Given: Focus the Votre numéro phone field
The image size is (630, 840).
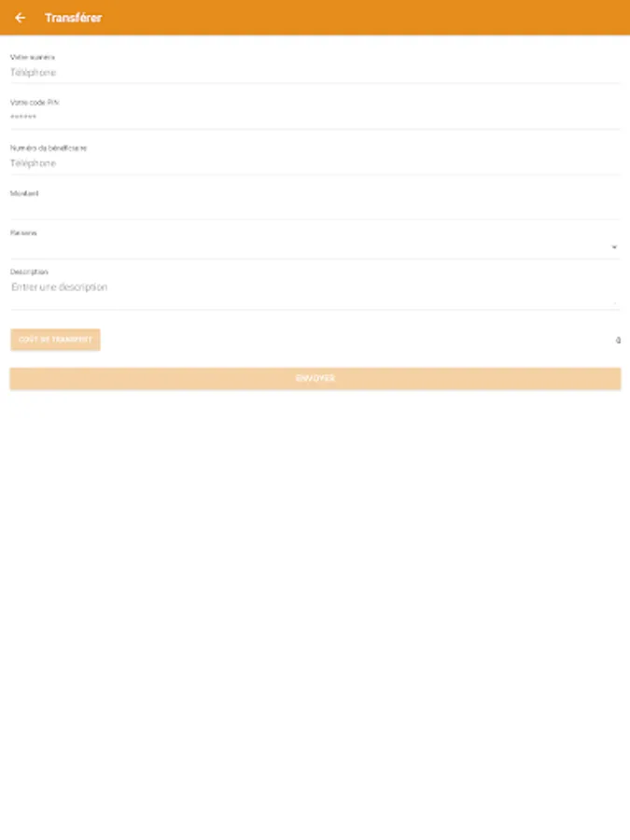Looking at the screenshot, I should [x=315, y=73].
